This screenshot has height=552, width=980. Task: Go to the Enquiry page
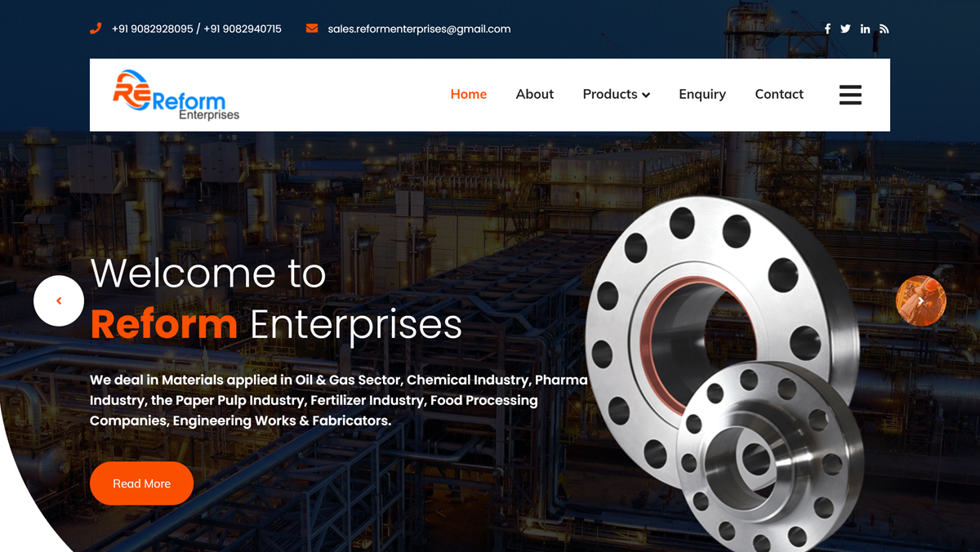tap(702, 94)
